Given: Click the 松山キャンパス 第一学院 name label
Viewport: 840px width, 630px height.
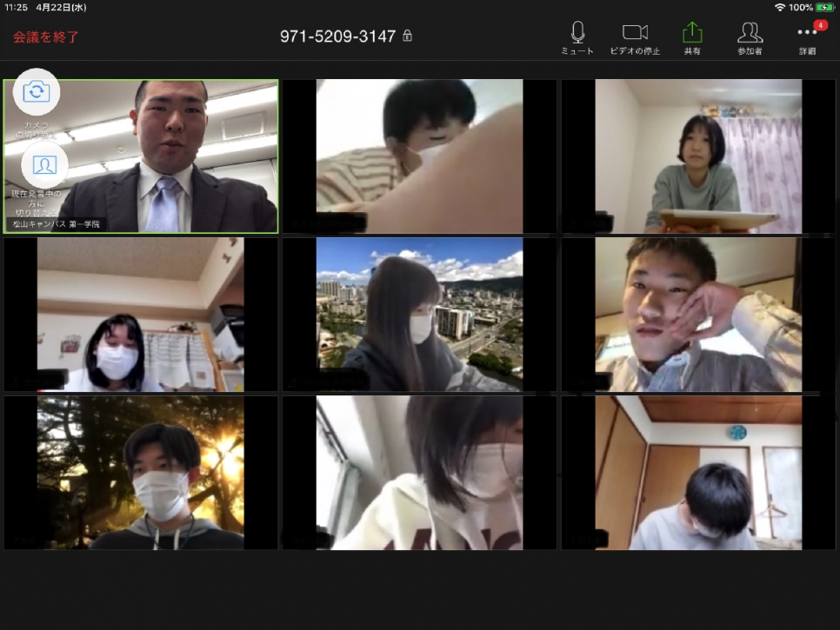Looking at the screenshot, I should coord(57,224).
